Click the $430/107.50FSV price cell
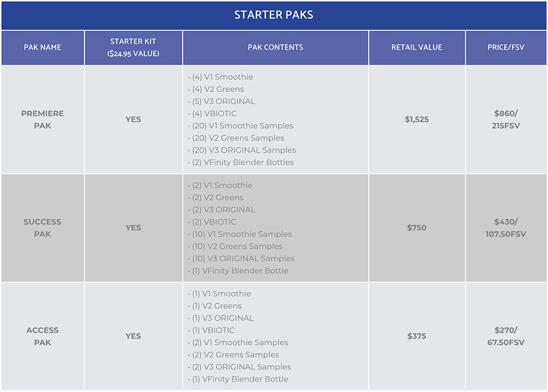The width and height of the screenshot is (548, 392). [x=506, y=228]
